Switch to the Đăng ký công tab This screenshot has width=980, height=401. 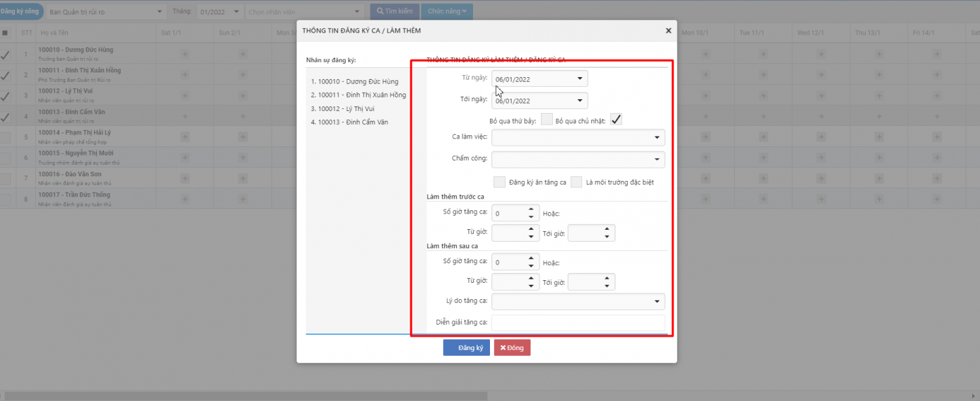pyautogui.click(x=21, y=11)
